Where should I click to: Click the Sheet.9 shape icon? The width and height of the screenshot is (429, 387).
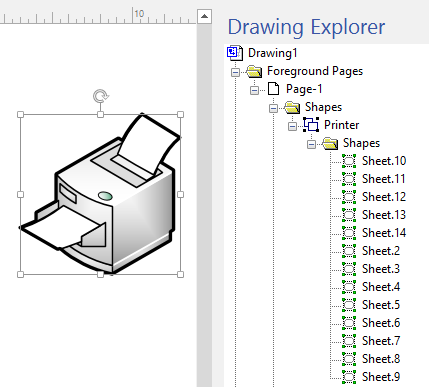349,377
